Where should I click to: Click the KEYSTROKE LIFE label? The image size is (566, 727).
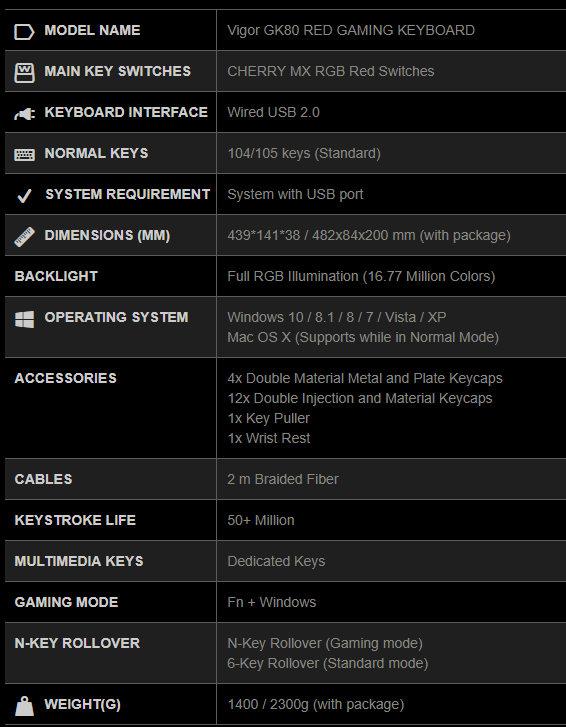(75, 520)
